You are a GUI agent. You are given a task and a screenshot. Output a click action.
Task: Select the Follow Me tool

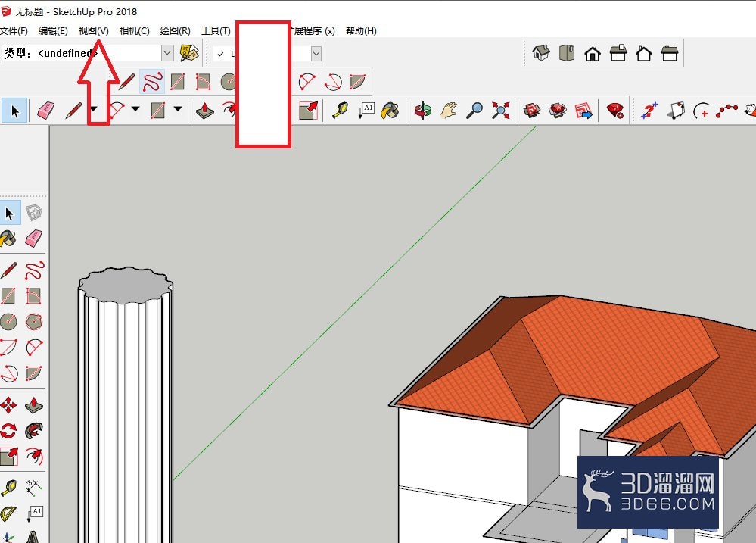(x=34, y=431)
